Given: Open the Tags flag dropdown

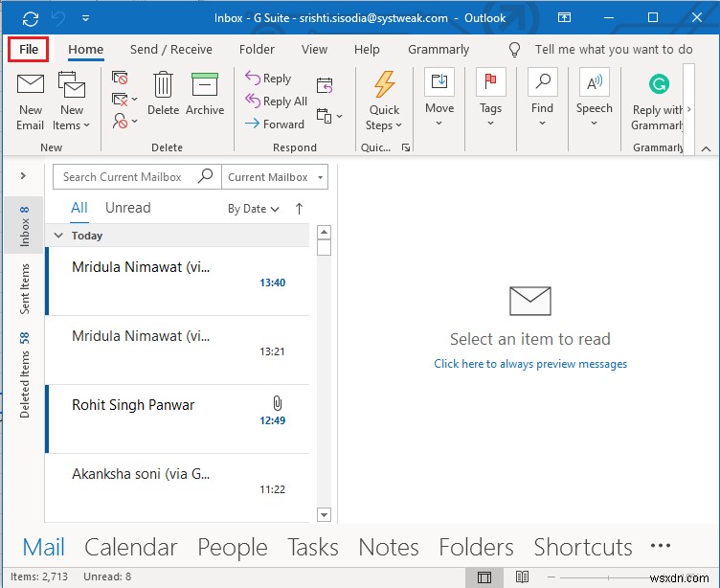Looking at the screenshot, I should pyautogui.click(x=490, y=98).
